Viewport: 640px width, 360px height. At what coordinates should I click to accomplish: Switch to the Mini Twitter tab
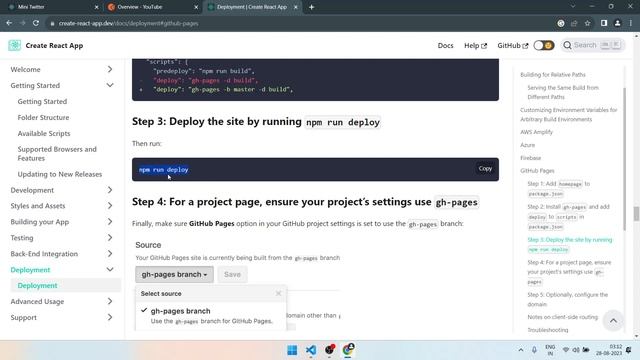coord(51,7)
